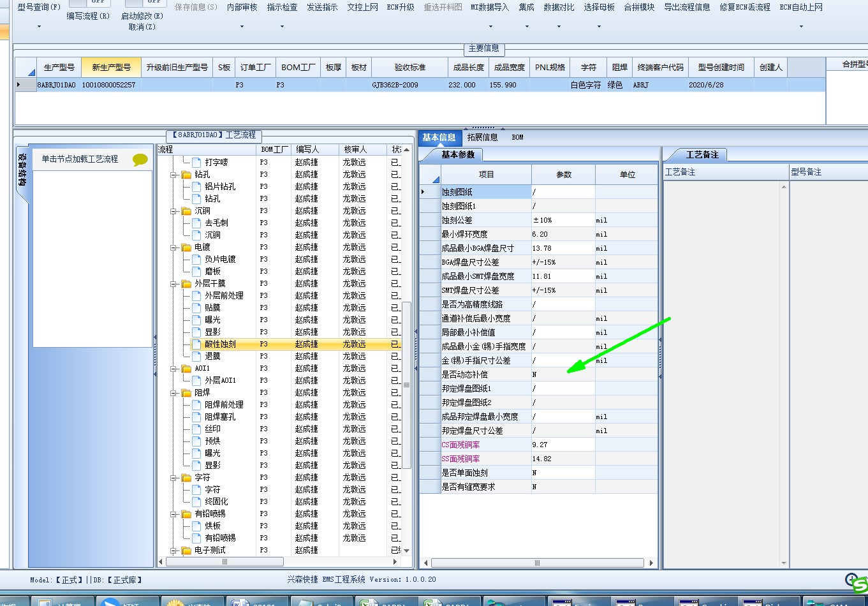Click the document icon beside 铝片钻孔

[x=196, y=186]
